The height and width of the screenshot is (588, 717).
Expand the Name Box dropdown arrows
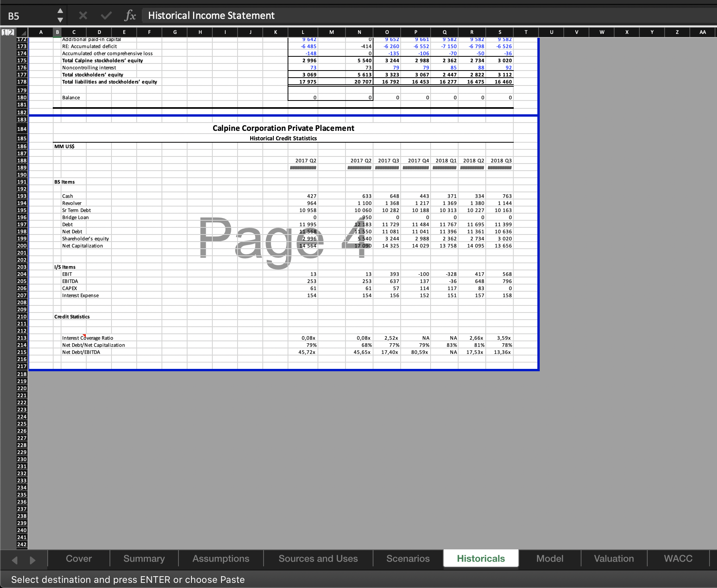coord(60,15)
